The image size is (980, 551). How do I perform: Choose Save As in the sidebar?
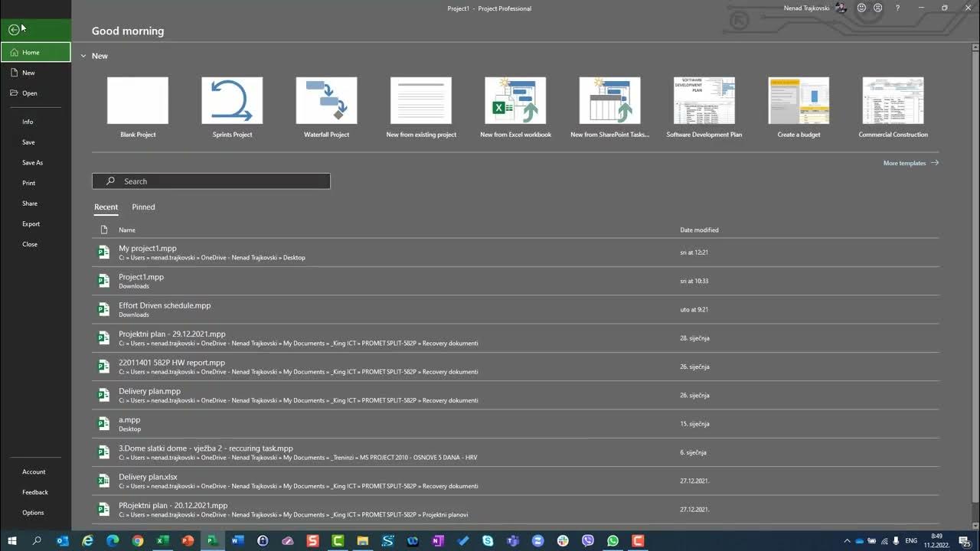[x=35, y=162]
